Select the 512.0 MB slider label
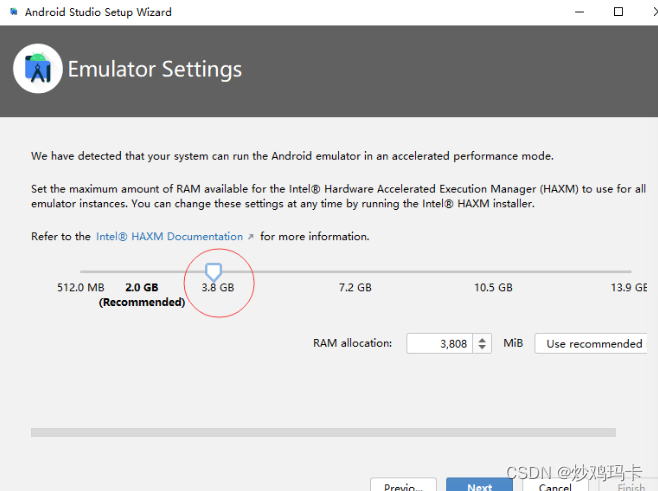This screenshot has height=491, width=658. point(81,287)
